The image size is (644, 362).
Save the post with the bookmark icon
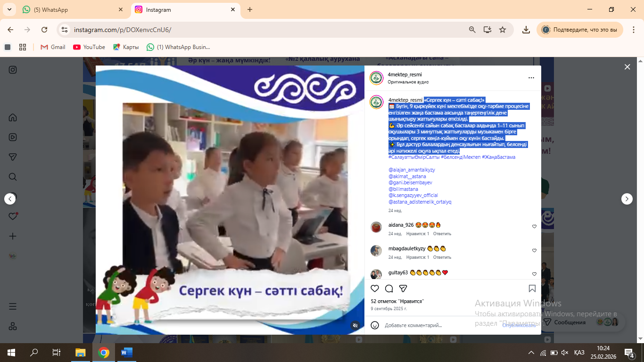532,288
